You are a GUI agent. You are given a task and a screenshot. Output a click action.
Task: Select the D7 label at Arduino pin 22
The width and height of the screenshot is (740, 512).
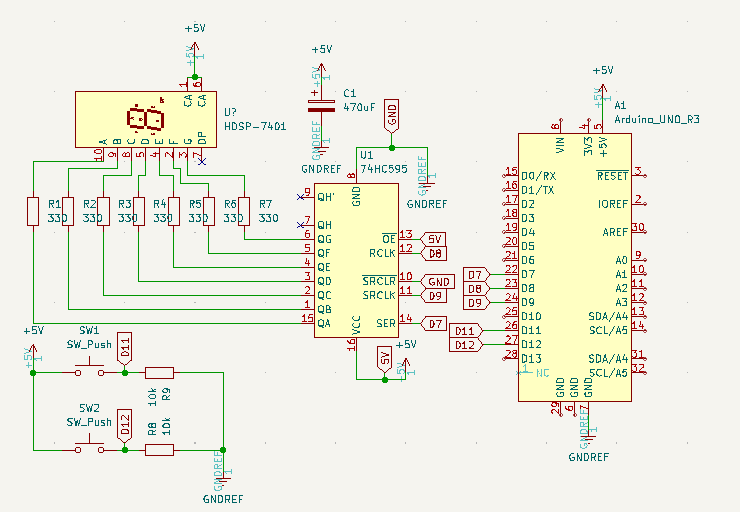[477, 275]
